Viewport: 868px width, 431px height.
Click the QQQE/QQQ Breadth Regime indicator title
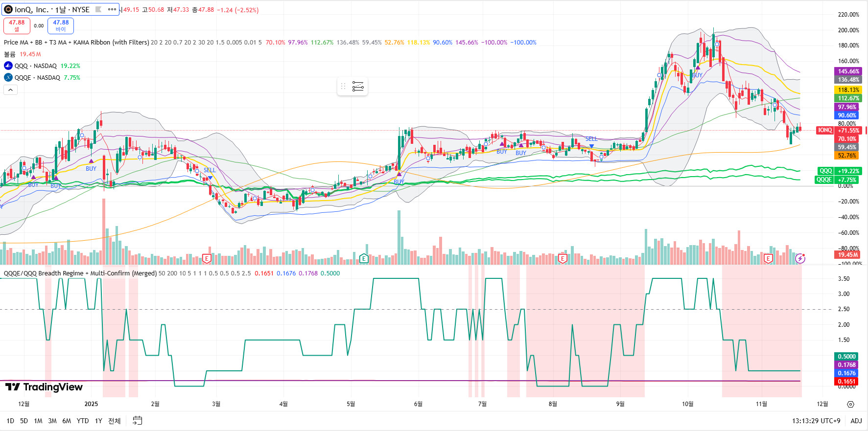80,273
